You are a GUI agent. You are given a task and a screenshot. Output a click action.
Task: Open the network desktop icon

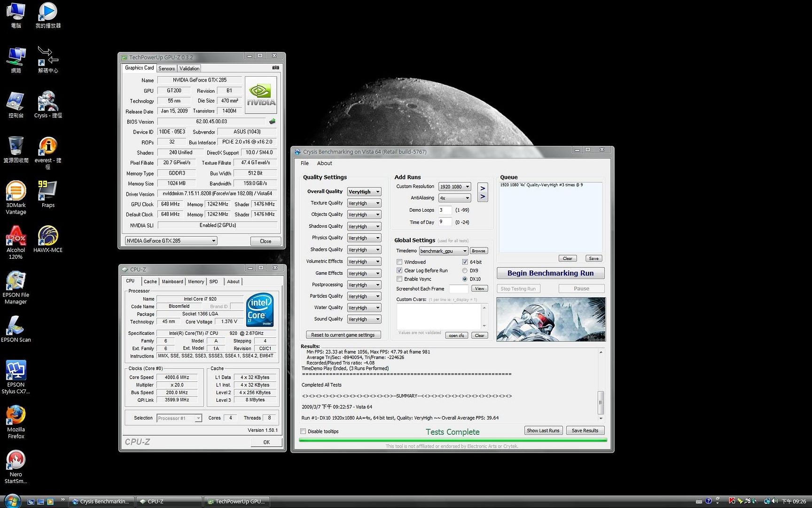pyautogui.click(x=16, y=60)
